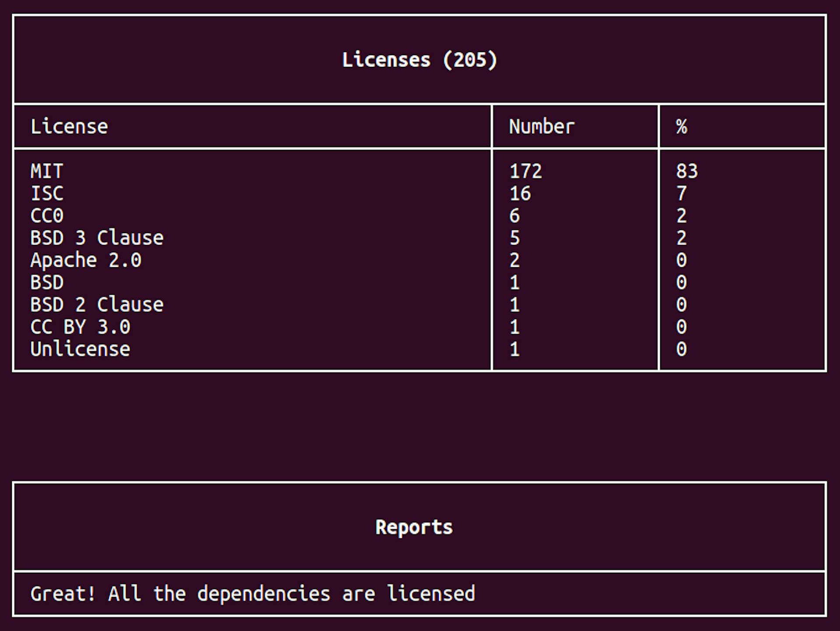Click the count 5 for BSD 3 Clause

tap(514, 238)
